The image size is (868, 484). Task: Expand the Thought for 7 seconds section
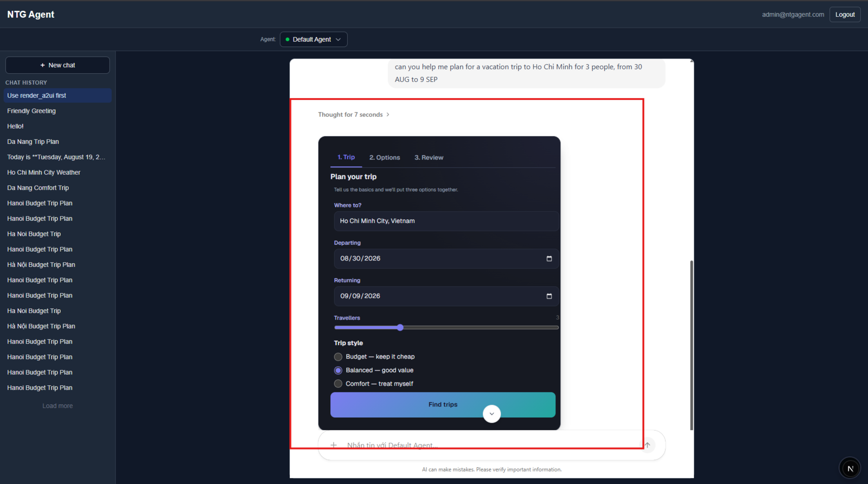(354, 114)
